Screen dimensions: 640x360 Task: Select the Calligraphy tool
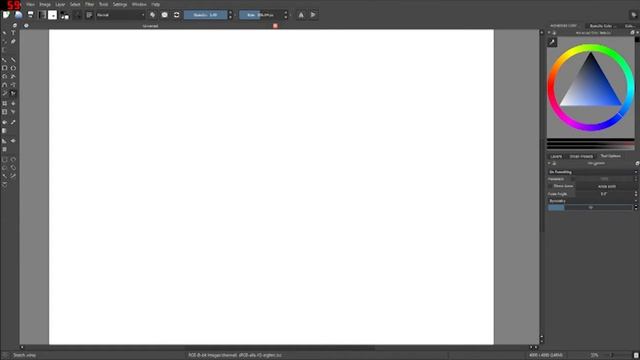[13, 41]
